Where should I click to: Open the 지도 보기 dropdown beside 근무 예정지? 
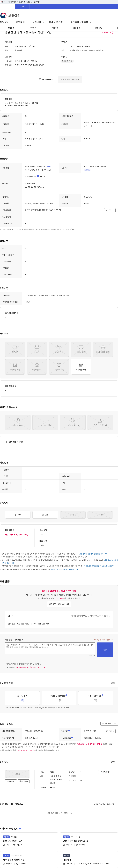(x=110, y=210)
